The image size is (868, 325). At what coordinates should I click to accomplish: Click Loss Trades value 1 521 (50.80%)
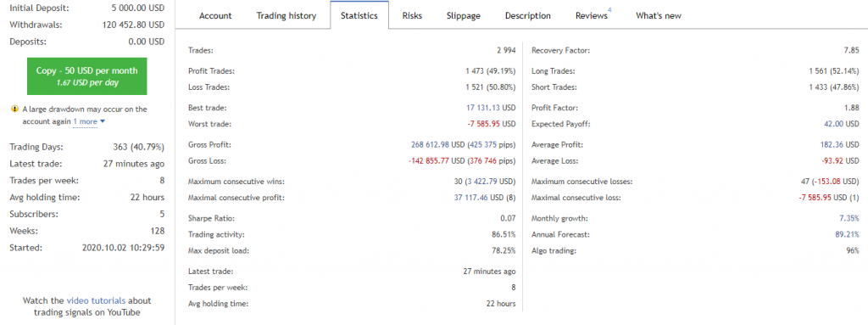click(491, 87)
